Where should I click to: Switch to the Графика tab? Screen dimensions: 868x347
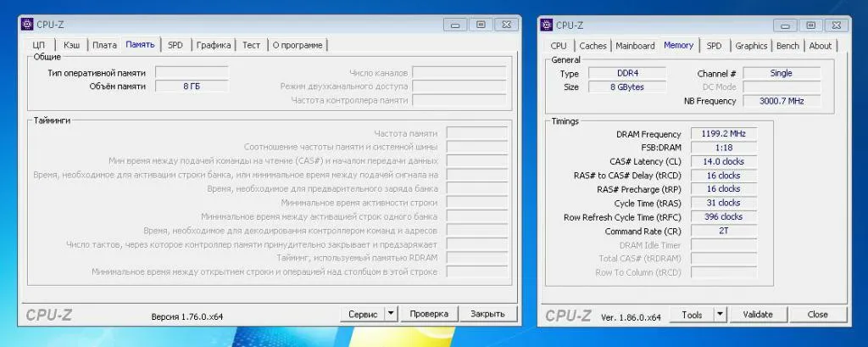point(214,45)
